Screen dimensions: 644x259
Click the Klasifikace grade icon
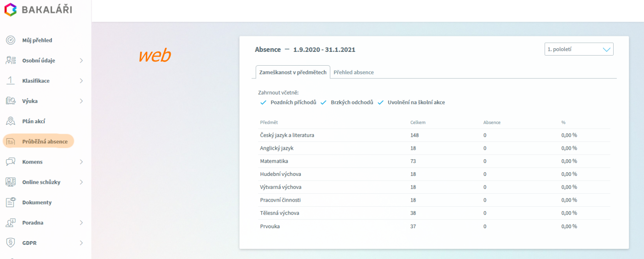(x=11, y=81)
